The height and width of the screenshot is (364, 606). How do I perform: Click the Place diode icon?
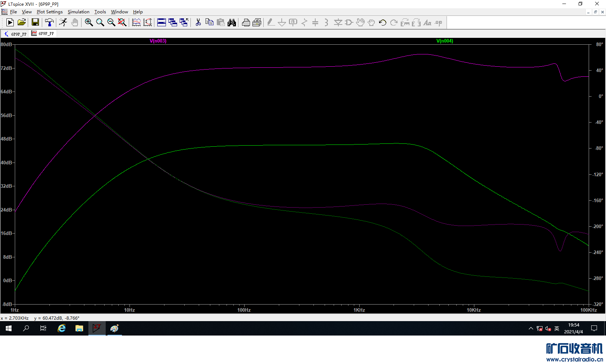pos(338,22)
